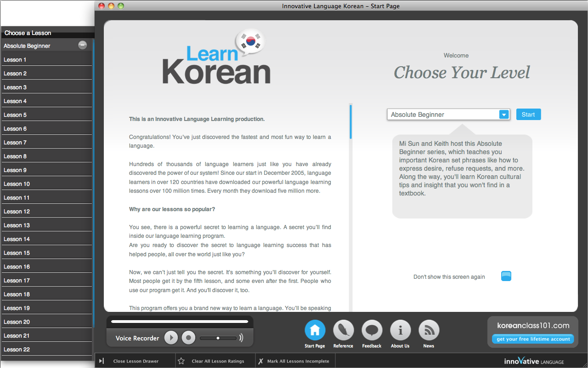Collapse the Absolute Beginner lesson group
Image resolution: width=588 pixels, height=368 pixels.
[83, 45]
